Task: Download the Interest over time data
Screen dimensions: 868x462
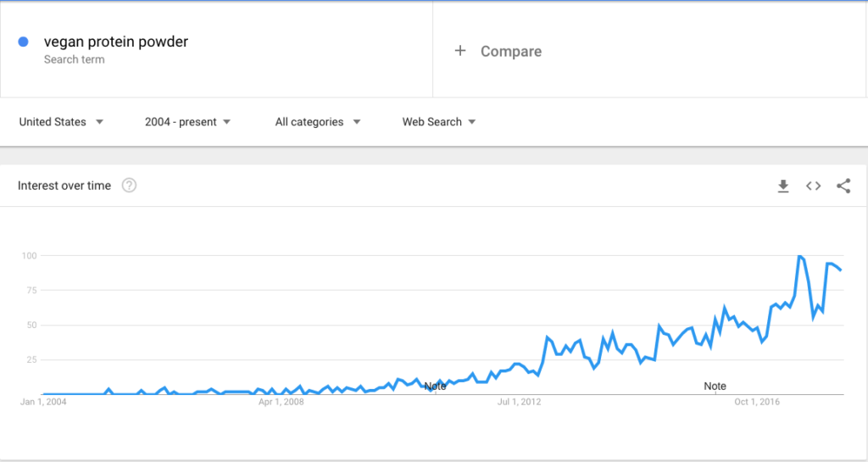Action: (x=782, y=186)
